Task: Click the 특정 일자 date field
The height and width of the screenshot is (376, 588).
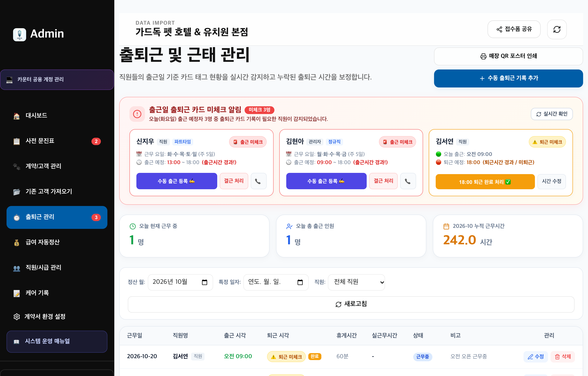Action: point(276,282)
